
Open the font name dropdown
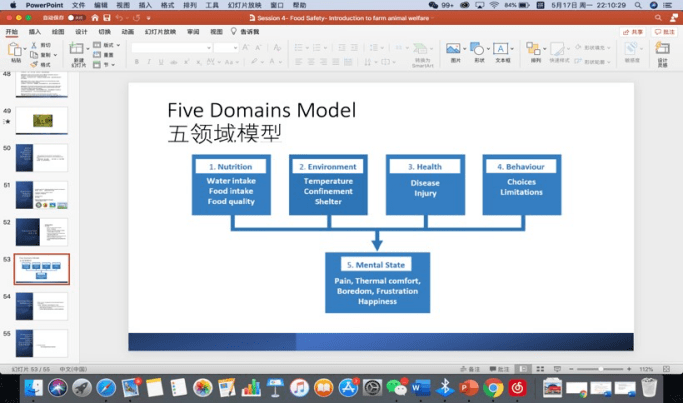pos(170,47)
